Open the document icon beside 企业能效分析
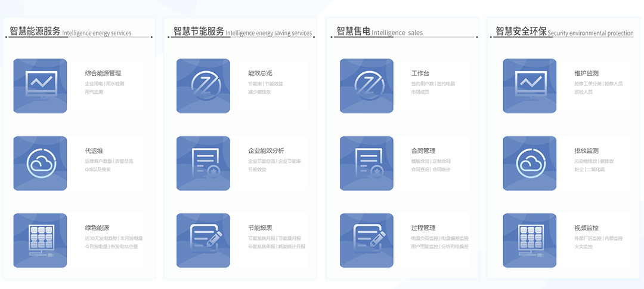644x289 pixels. coord(203,163)
